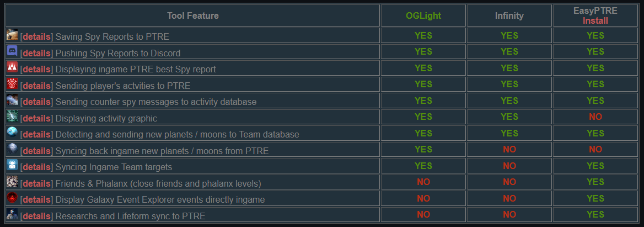Click the OGLight column header
This screenshot has height=227, width=644.
coord(423,15)
